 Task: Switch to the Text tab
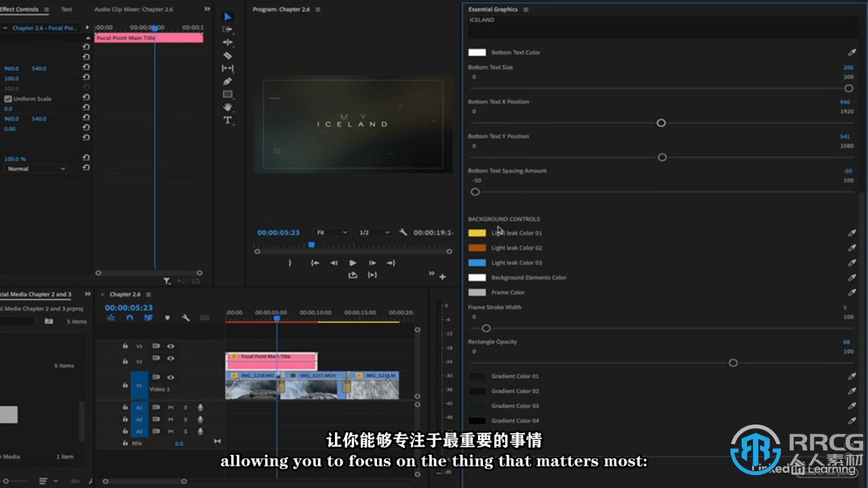point(66,9)
